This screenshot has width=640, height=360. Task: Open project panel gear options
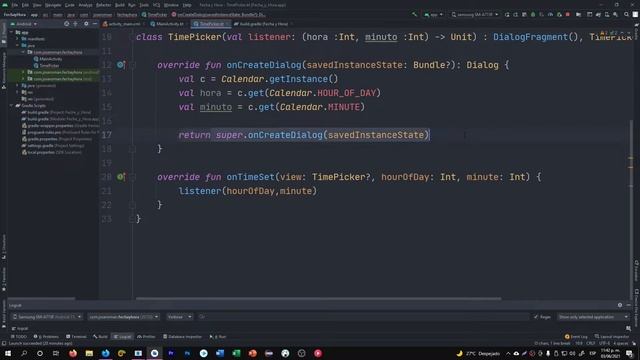click(x=86, y=24)
